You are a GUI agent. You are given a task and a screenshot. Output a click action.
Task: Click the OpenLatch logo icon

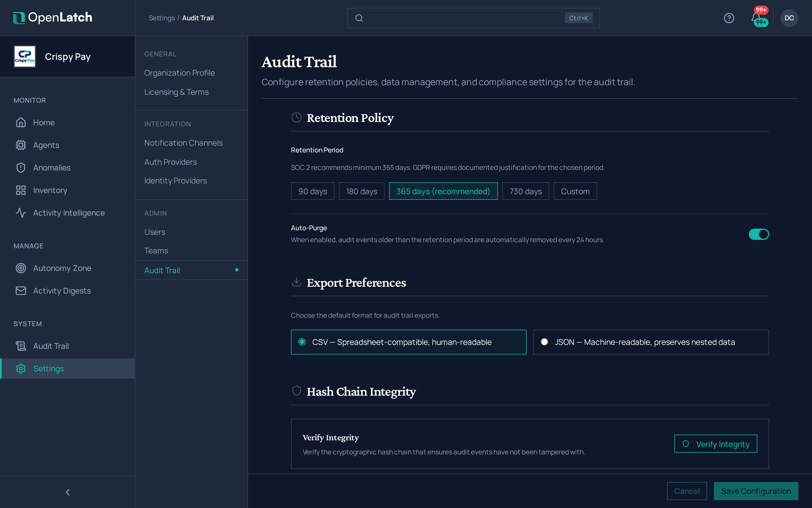pos(19,18)
